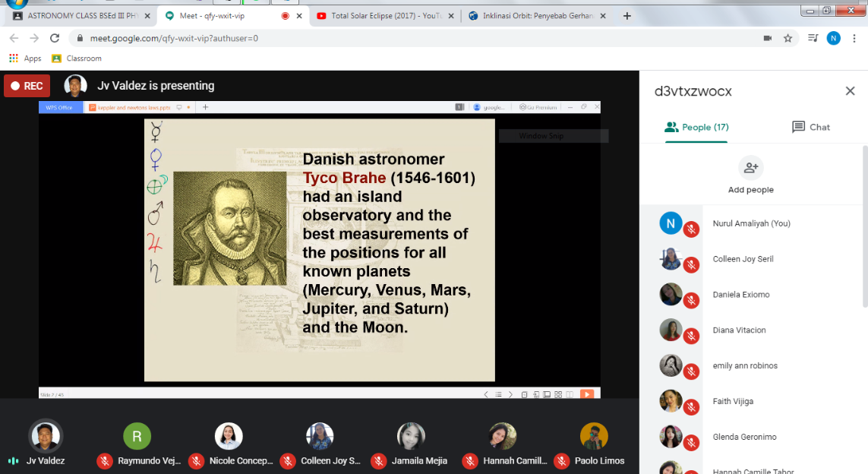Image resolution: width=868 pixels, height=474 pixels.
Task: Switch to the Chat tab
Action: (810, 127)
